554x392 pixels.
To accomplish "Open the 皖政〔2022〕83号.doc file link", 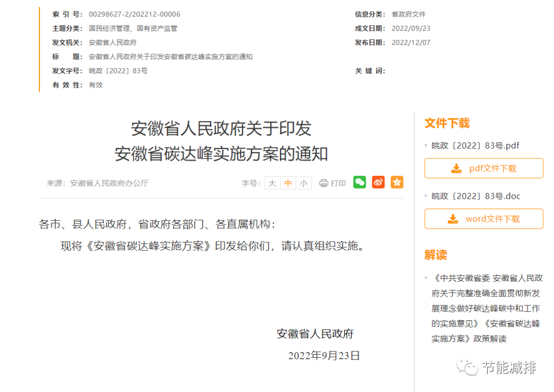I will 476,196.
